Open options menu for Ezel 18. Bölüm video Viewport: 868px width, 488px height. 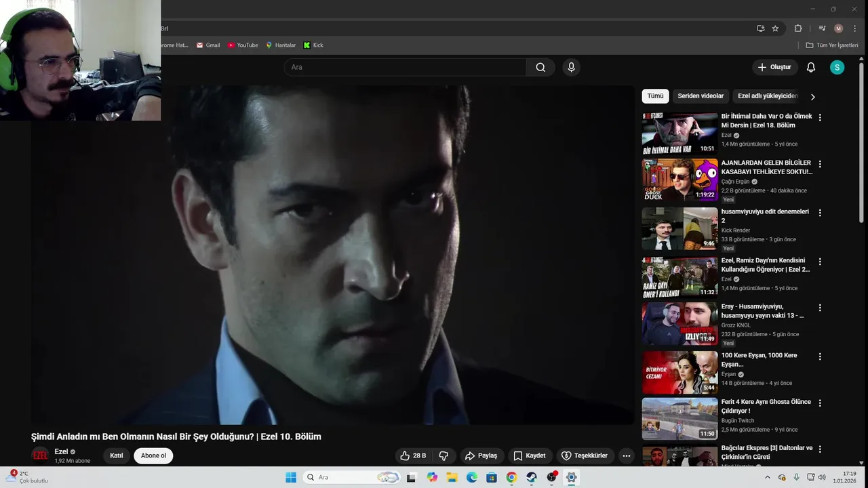[x=820, y=117]
